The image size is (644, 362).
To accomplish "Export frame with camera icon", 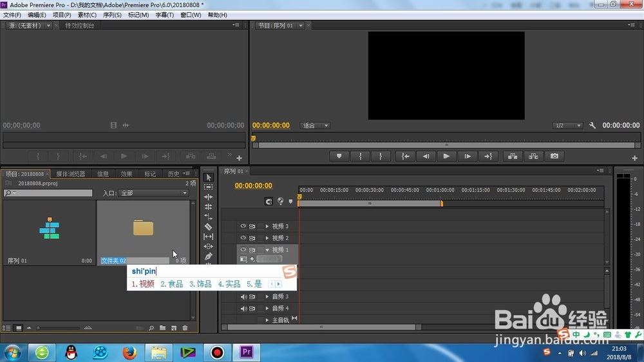I will [x=554, y=156].
